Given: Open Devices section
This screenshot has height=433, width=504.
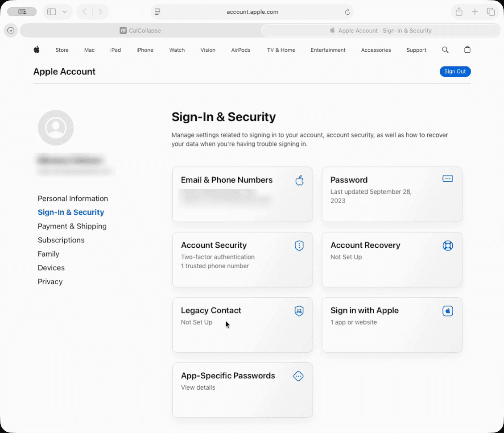Looking at the screenshot, I should click(x=51, y=268).
